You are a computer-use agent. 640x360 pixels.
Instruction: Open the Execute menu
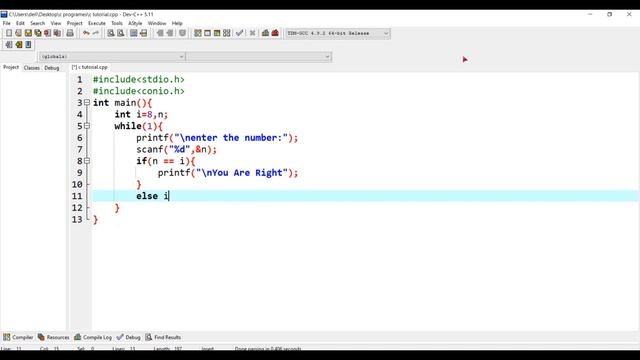pyautogui.click(x=97, y=23)
